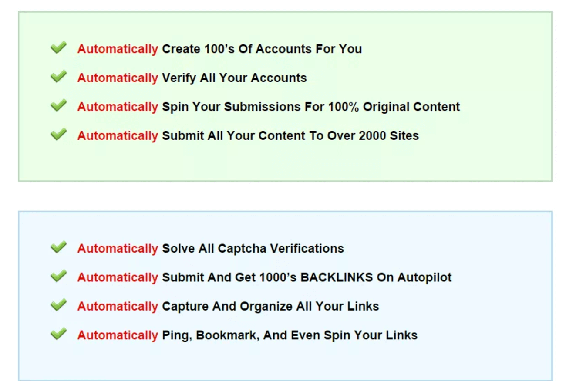Screen dimensions: 566x392
Task: Click checkmark next to Ping, Bookmark line
Action: (58, 334)
